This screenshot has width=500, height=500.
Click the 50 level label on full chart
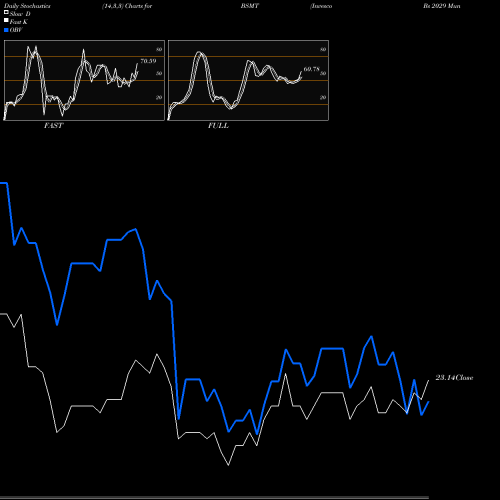point(323,73)
